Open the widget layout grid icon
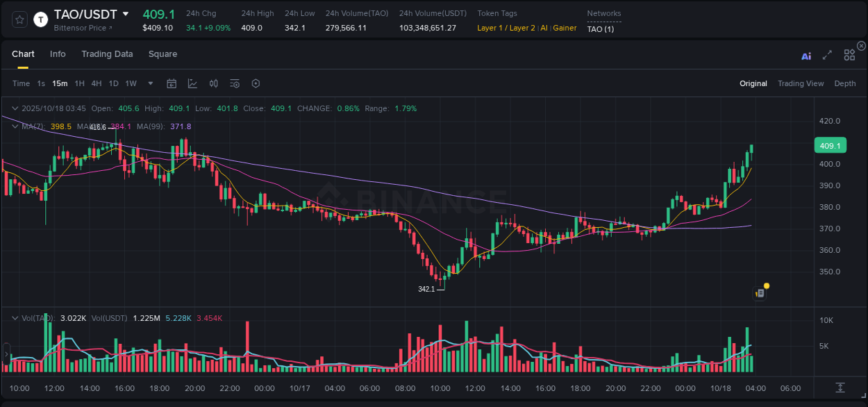 [849, 56]
